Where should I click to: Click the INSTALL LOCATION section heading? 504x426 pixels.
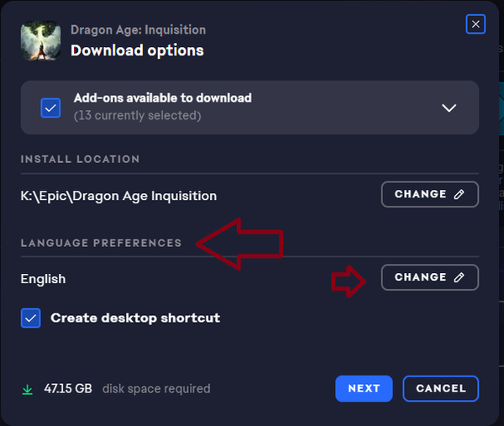tap(80, 159)
